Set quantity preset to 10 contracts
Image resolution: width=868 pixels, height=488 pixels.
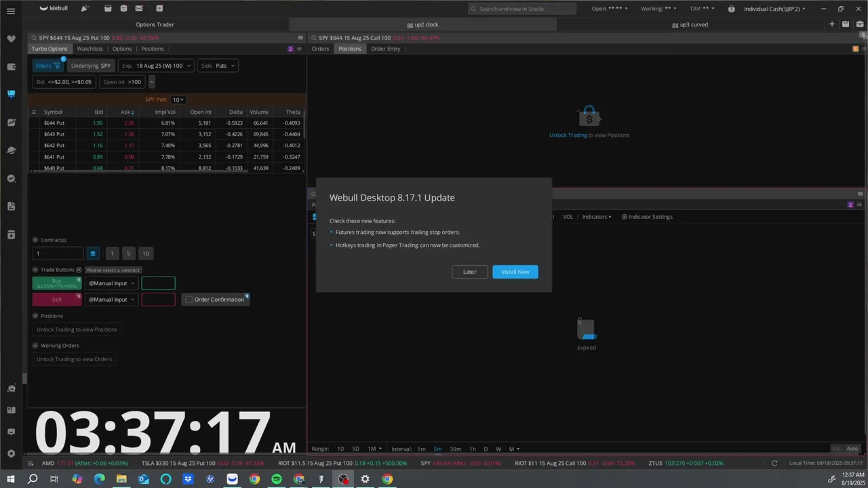point(145,253)
